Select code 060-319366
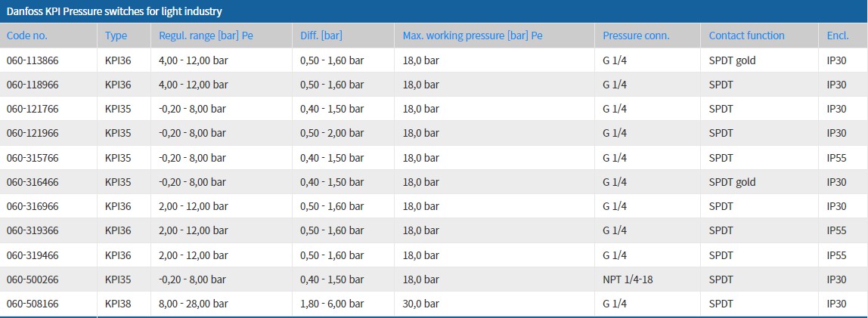Image resolution: width=868 pixels, height=318 pixels. (x=33, y=230)
